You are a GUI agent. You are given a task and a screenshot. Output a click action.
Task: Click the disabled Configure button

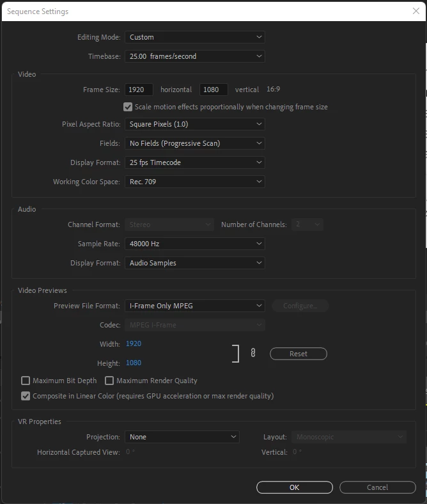(300, 306)
